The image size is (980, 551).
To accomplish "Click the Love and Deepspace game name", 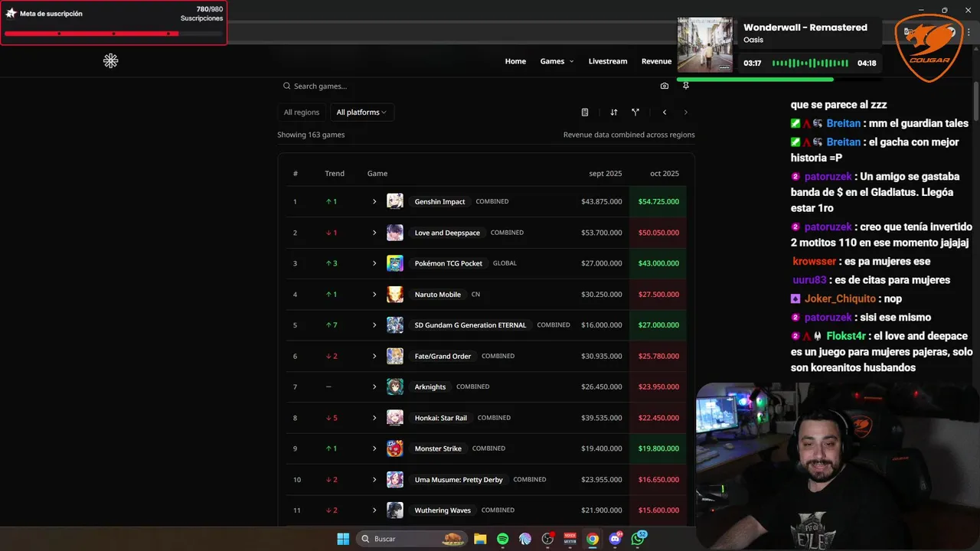I will (x=447, y=233).
